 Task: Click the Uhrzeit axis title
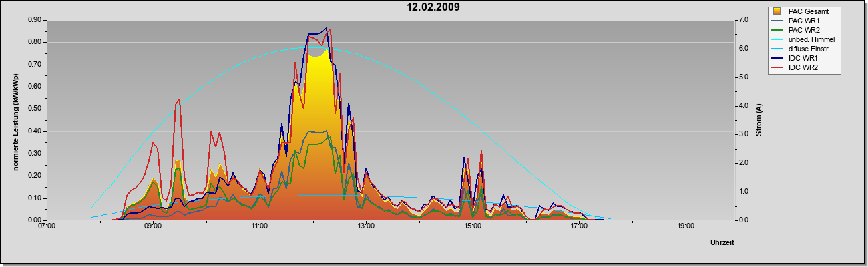(722, 243)
